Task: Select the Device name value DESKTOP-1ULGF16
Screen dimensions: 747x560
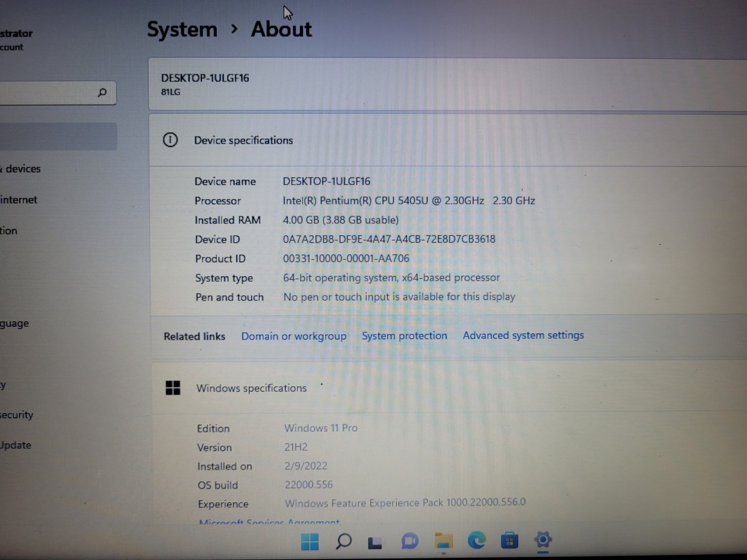Action: (x=326, y=181)
